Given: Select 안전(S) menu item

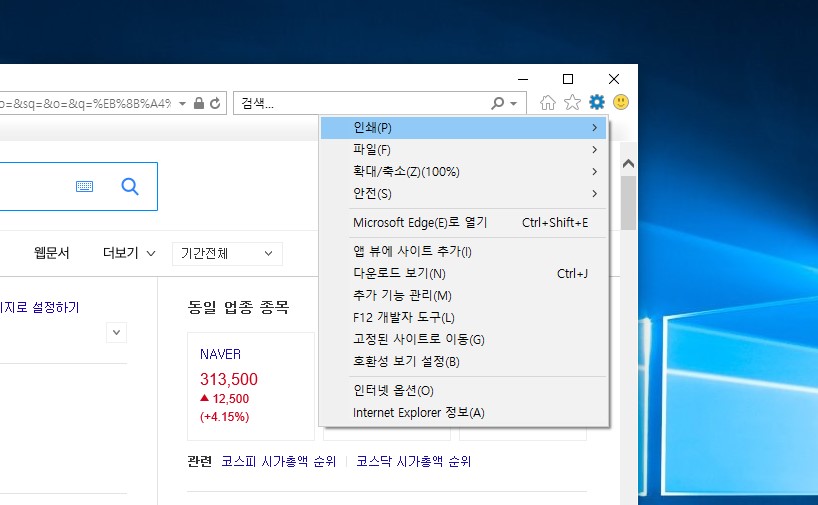Looking at the screenshot, I should [x=464, y=194].
